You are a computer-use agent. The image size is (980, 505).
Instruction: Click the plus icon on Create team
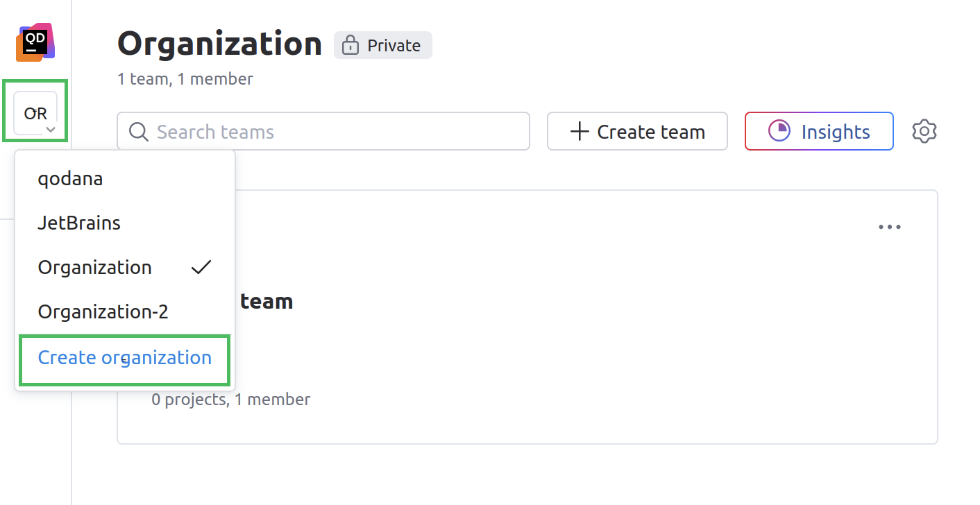pyautogui.click(x=578, y=131)
